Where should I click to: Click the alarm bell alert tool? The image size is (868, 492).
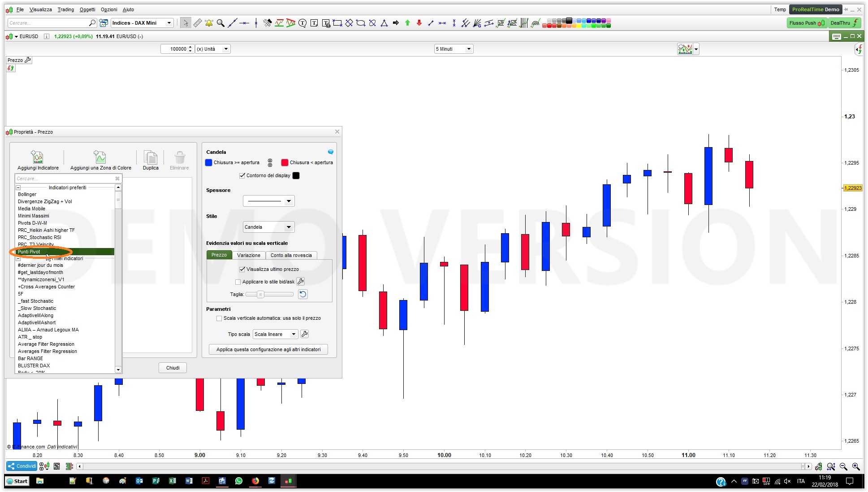click(209, 23)
